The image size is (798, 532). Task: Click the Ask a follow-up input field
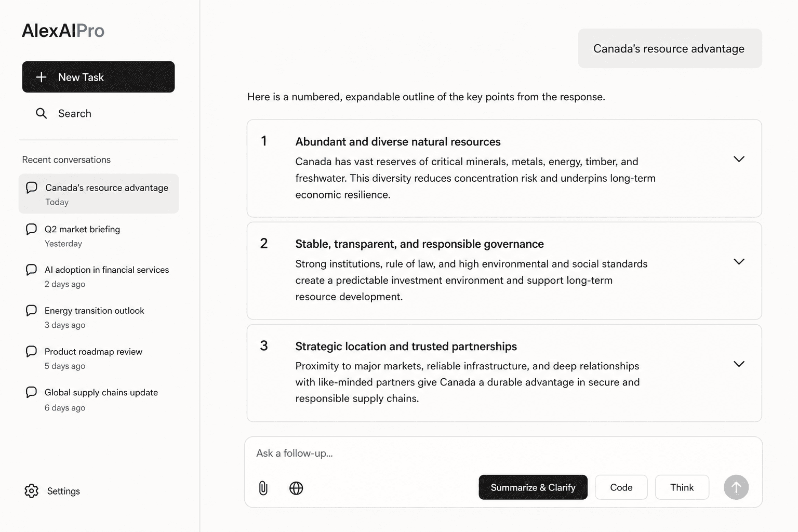click(x=503, y=453)
